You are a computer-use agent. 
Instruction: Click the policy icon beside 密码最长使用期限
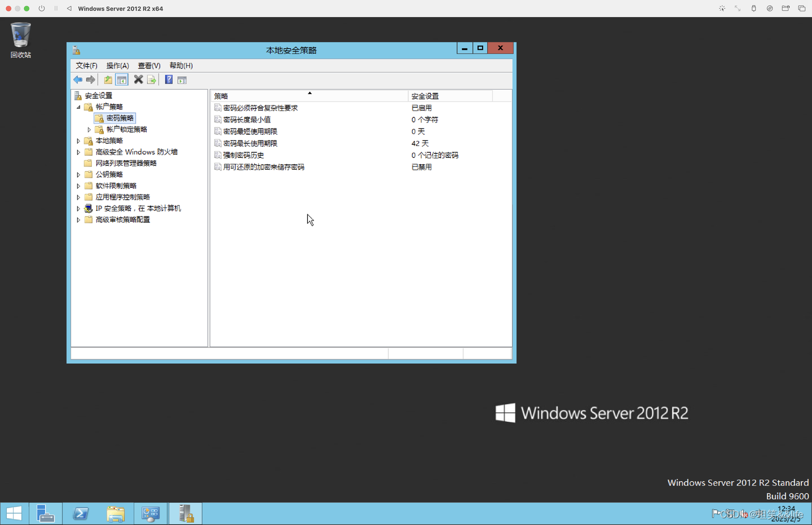[218, 143]
